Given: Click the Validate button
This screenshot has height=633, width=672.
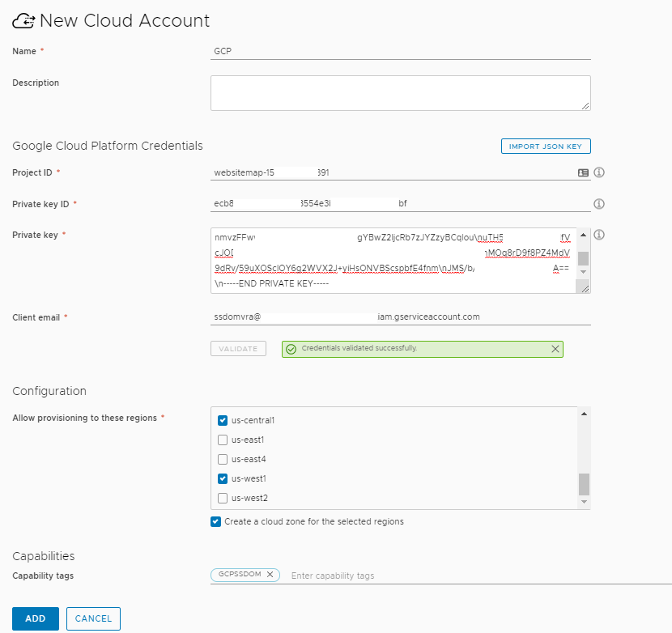Looking at the screenshot, I should point(238,349).
